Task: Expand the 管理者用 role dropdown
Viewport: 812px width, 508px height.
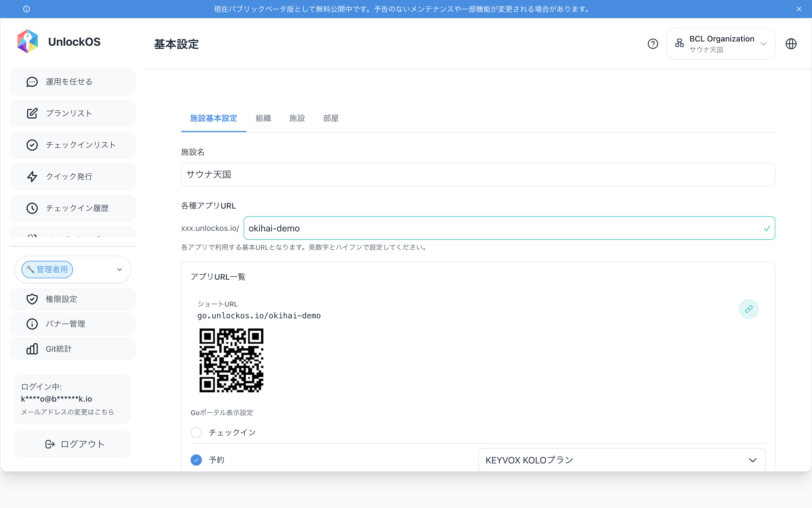Action: 72,270
